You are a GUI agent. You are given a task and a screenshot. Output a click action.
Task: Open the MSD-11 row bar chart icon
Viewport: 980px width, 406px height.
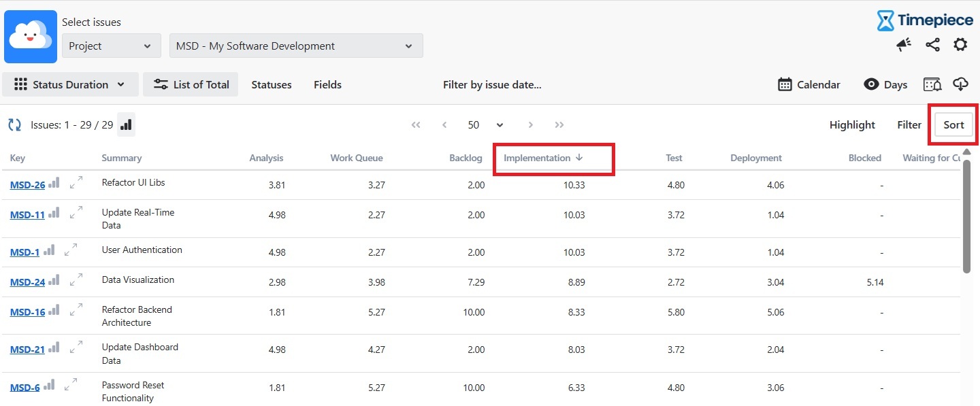coord(54,214)
